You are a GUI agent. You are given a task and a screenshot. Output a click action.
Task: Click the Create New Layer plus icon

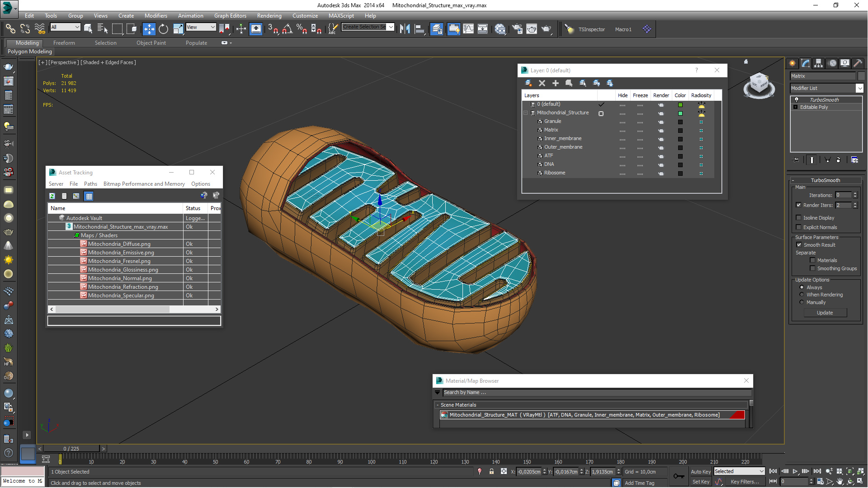click(x=556, y=83)
